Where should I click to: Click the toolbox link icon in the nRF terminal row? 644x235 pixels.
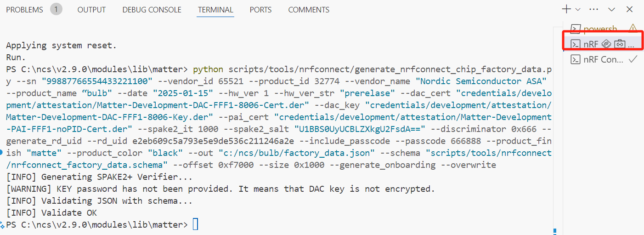coord(620,44)
